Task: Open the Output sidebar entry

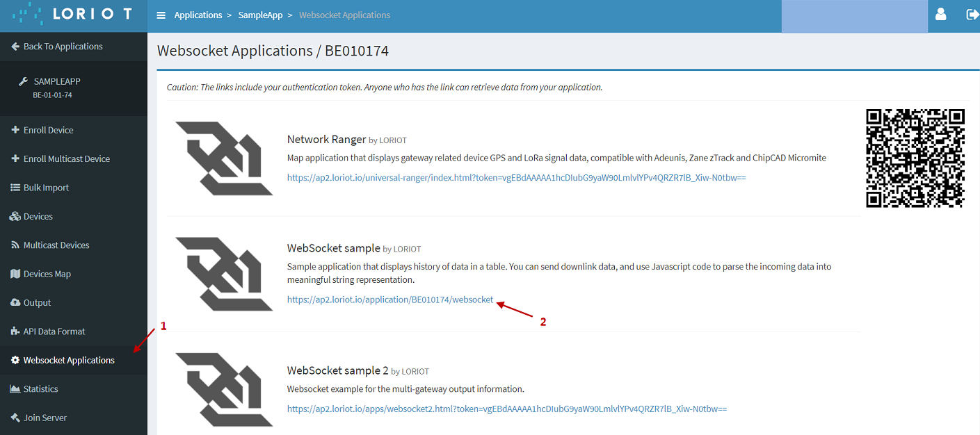Action: coord(73,303)
